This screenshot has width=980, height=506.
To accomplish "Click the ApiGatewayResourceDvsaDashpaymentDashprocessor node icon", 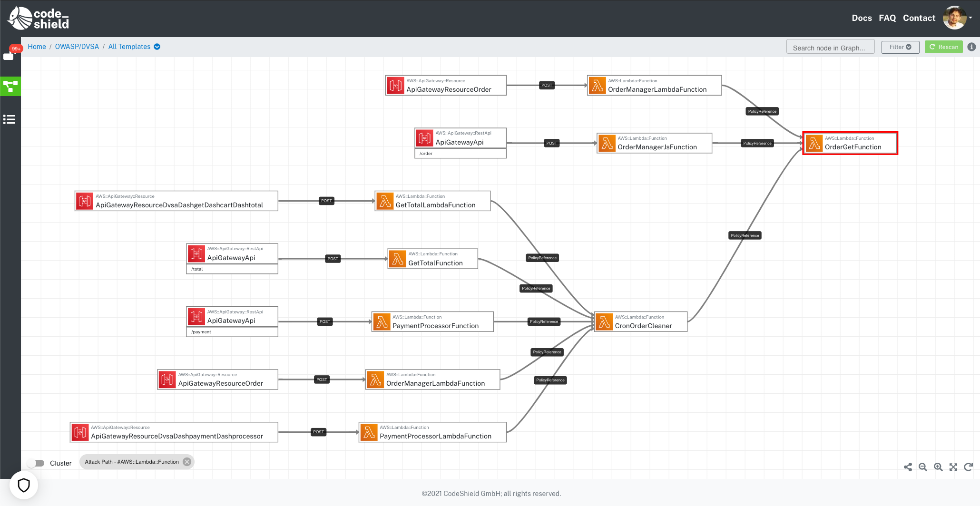I will [x=80, y=432].
